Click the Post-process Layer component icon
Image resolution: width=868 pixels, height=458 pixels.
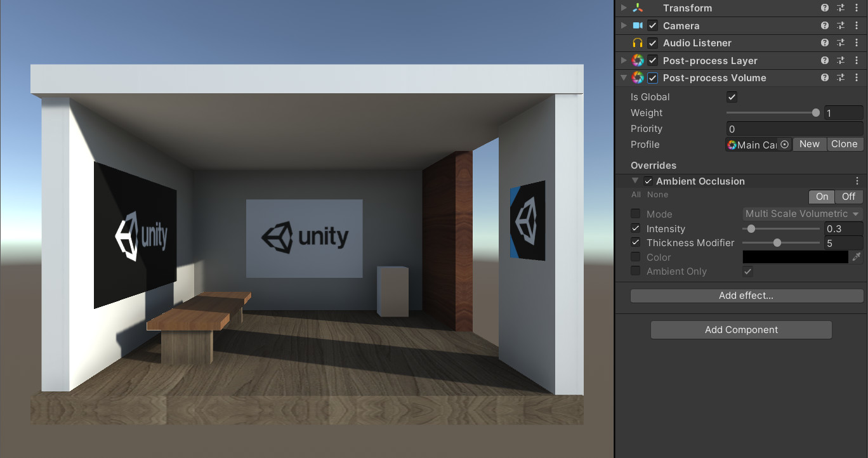pyautogui.click(x=638, y=60)
